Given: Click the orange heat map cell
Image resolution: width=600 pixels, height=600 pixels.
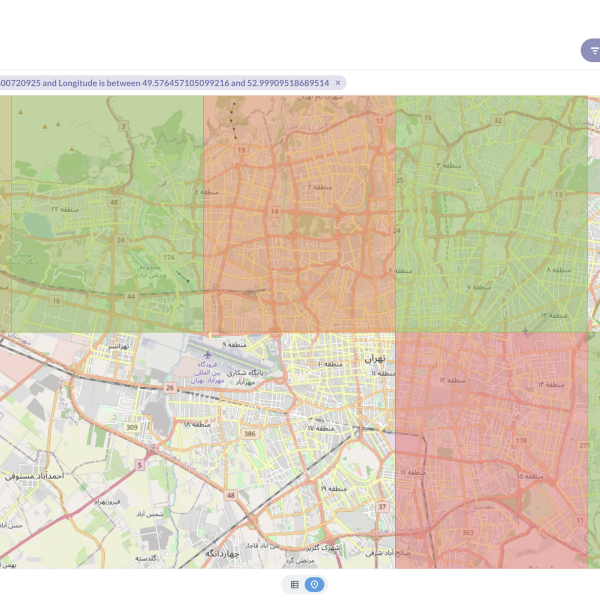Looking at the screenshot, I should coord(299,214).
